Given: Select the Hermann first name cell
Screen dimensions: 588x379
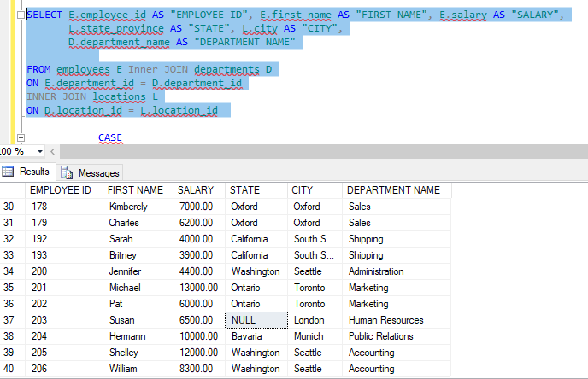Looking at the screenshot, I should click(x=129, y=336).
